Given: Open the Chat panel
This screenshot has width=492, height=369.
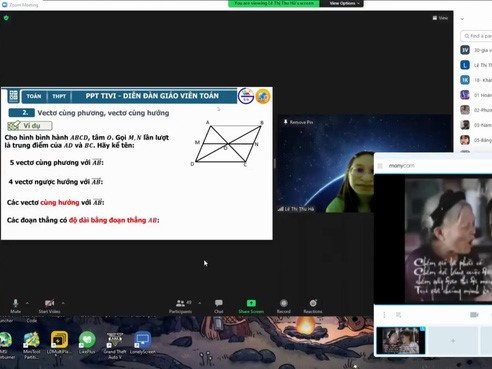Looking at the screenshot, I should pos(219,306).
